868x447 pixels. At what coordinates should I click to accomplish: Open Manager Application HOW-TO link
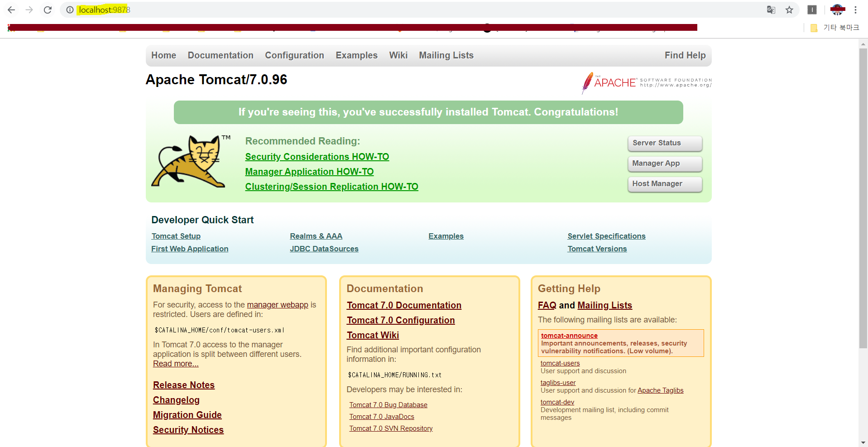tap(309, 172)
